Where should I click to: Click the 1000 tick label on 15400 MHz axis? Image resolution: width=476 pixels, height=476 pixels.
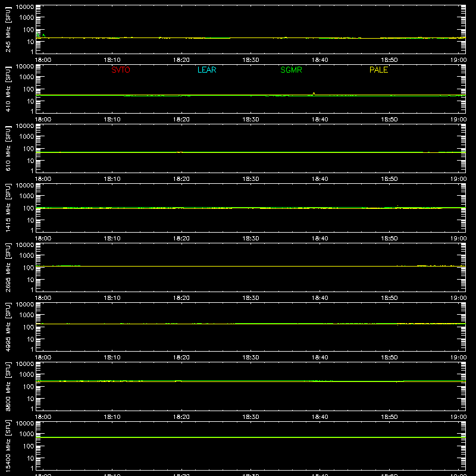tap(27, 434)
